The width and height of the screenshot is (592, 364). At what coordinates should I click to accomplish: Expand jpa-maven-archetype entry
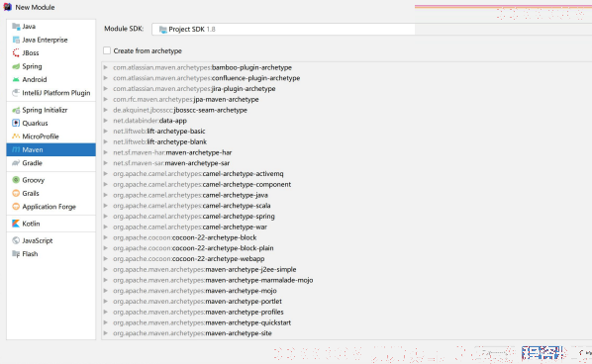click(106, 99)
